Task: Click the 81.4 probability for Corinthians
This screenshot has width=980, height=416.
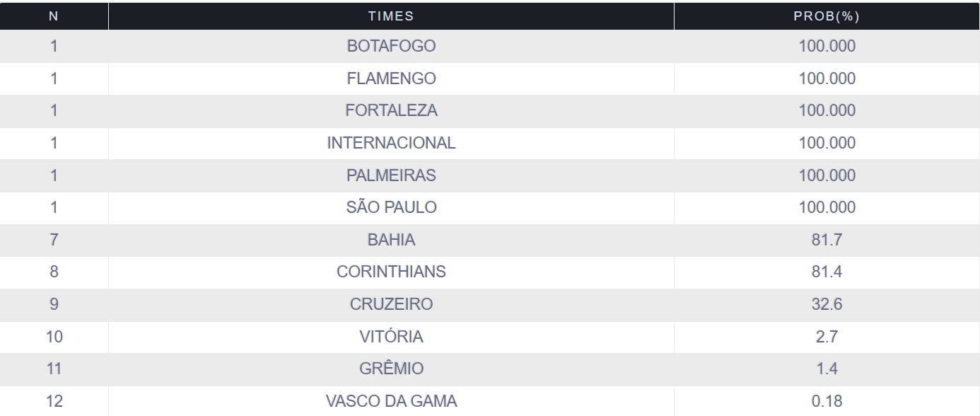Action: [827, 272]
